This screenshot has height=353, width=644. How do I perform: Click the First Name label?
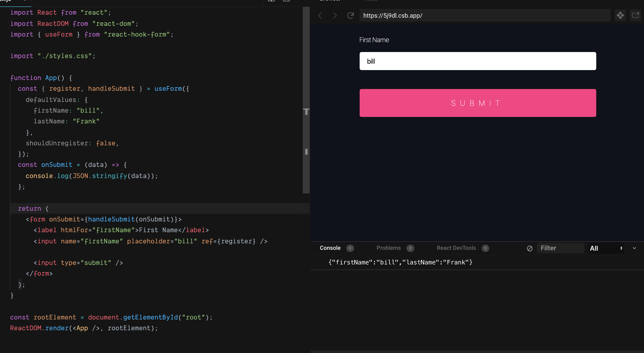tap(374, 40)
